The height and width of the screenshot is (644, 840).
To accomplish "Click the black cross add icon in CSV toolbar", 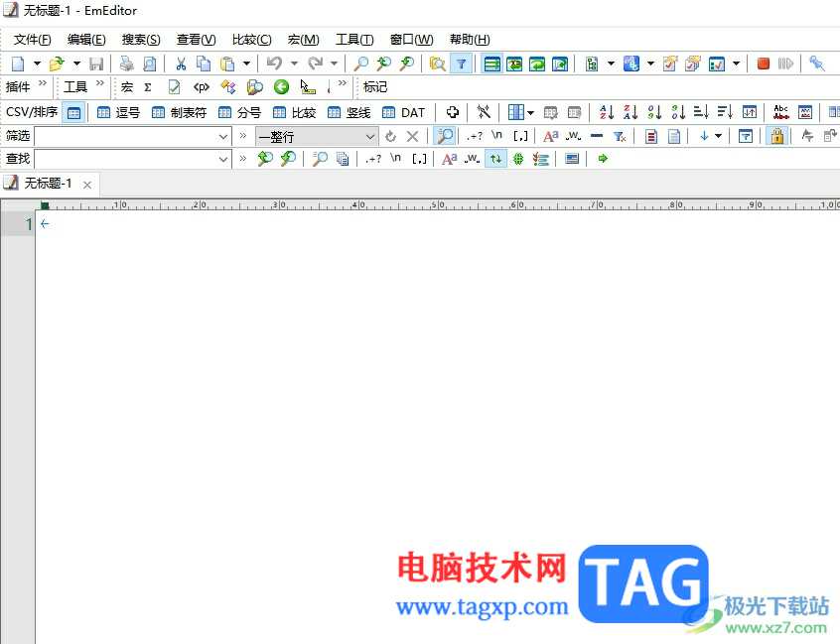I will [453, 112].
